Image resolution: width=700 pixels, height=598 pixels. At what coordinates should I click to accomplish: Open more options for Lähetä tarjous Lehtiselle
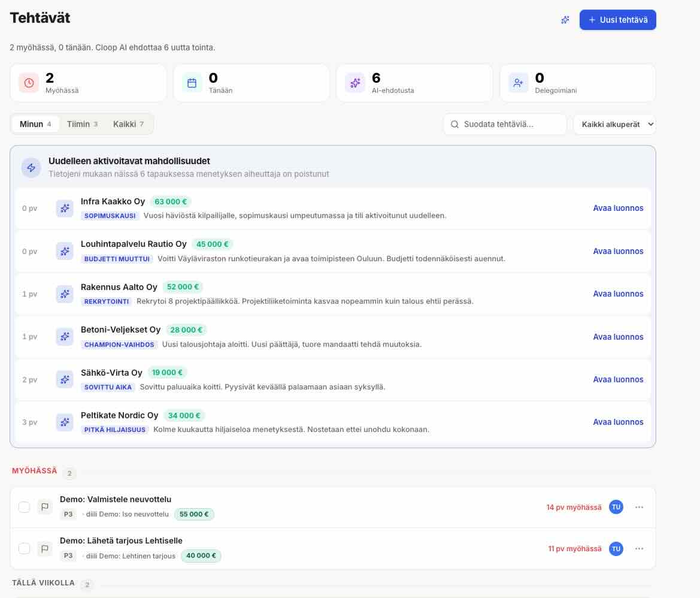click(640, 548)
